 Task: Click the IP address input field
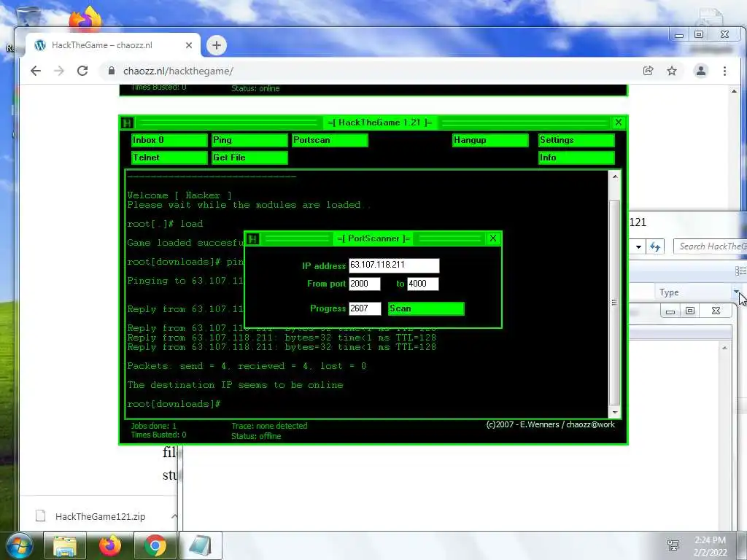coord(394,265)
